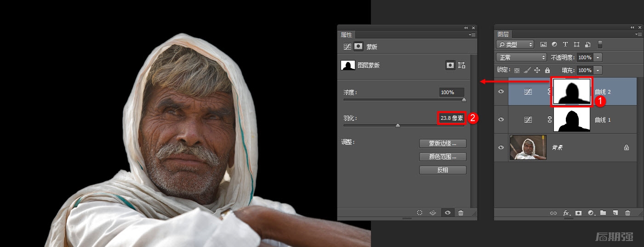Hide the 曲线 2 layer visibility
Screen dimensions: 644x247
pyautogui.click(x=501, y=91)
